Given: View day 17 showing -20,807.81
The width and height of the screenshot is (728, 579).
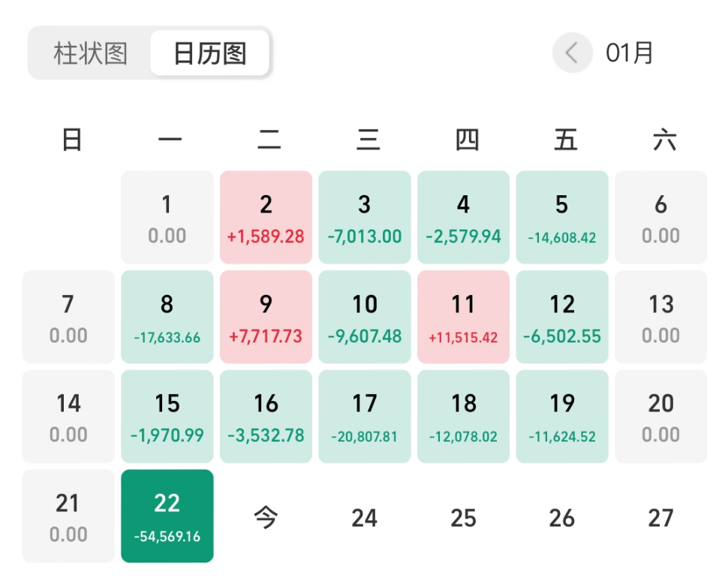Looking at the screenshot, I should coord(365,416).
